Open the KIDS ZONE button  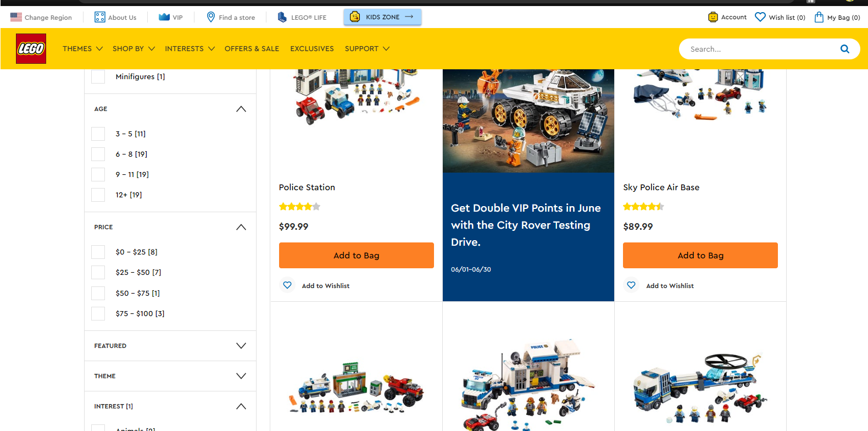(382, 17)
